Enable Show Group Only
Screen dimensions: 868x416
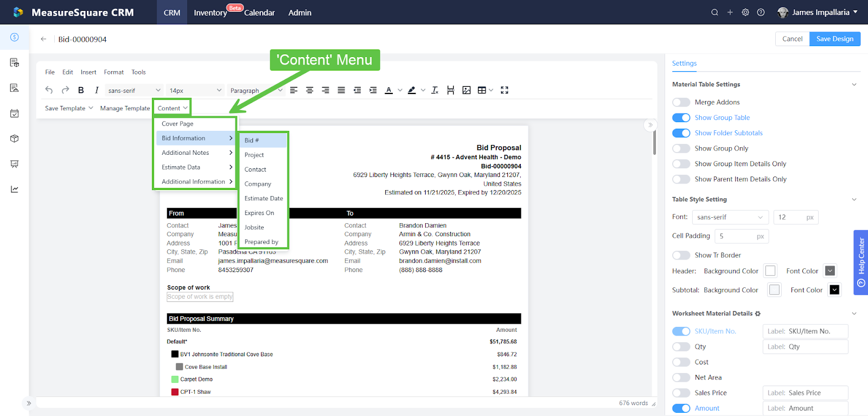pos(681,148)
